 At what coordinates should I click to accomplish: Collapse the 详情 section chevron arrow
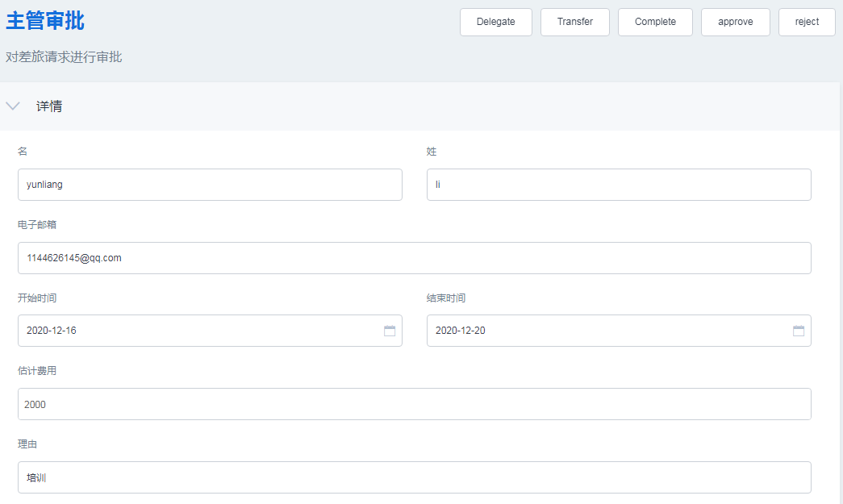click(x=13, y=106)
